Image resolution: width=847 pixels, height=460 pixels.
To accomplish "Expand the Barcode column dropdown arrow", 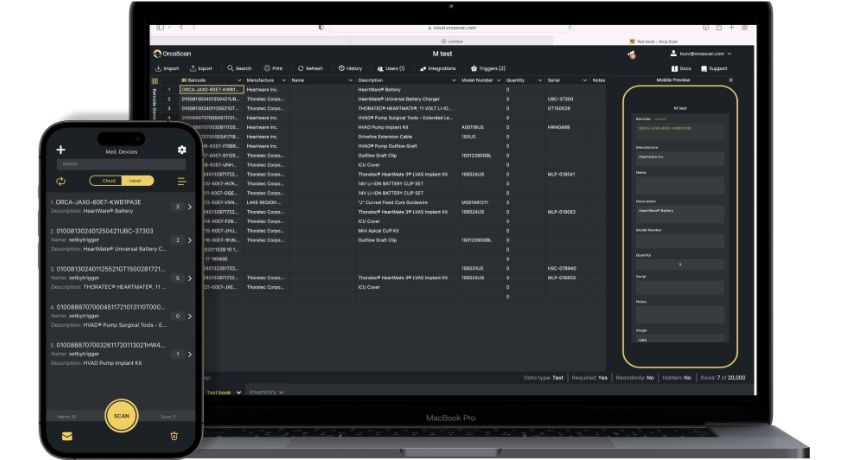I will tap(238, 79).
